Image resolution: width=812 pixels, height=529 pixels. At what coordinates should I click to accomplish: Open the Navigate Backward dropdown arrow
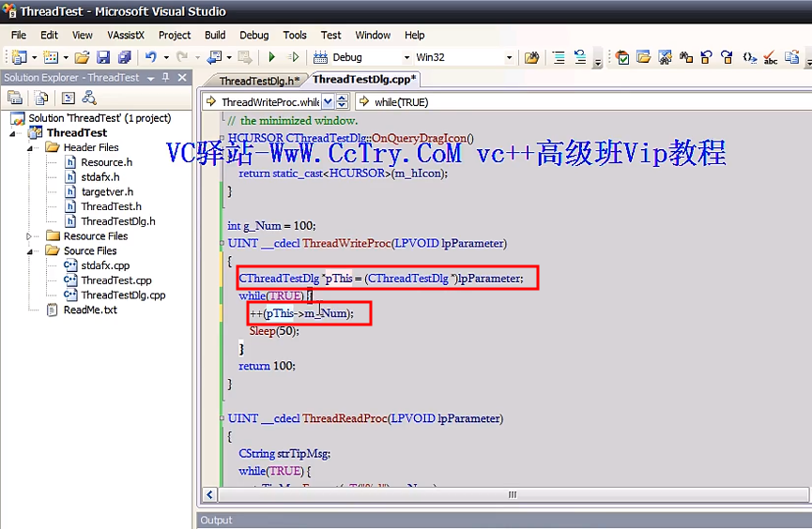(x=229, y=57)
